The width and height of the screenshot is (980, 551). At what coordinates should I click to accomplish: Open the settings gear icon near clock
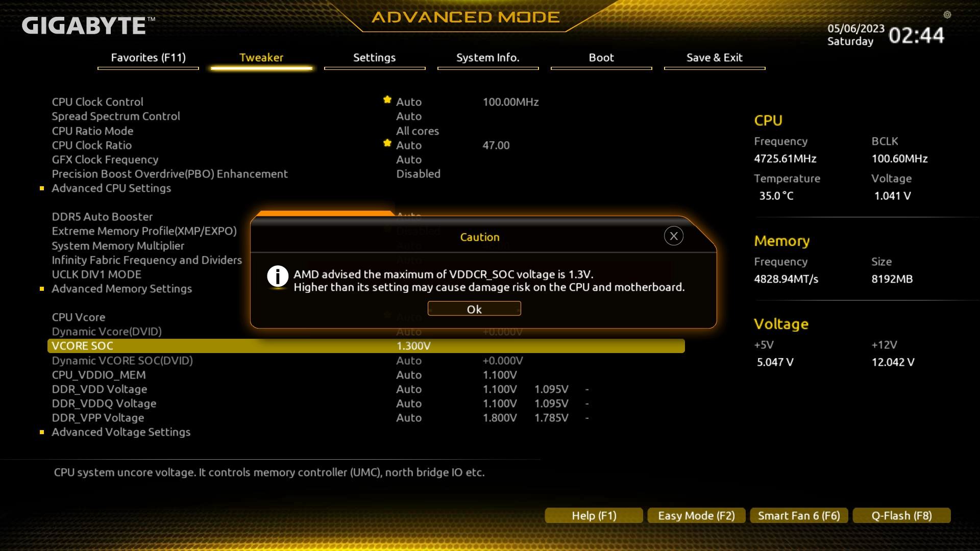947,15
